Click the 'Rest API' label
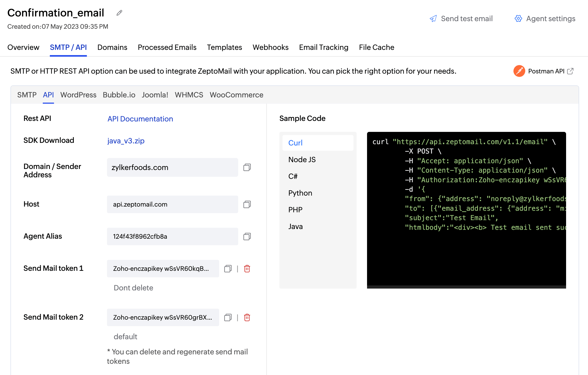The image size is (588, 375). click(37, 119)
